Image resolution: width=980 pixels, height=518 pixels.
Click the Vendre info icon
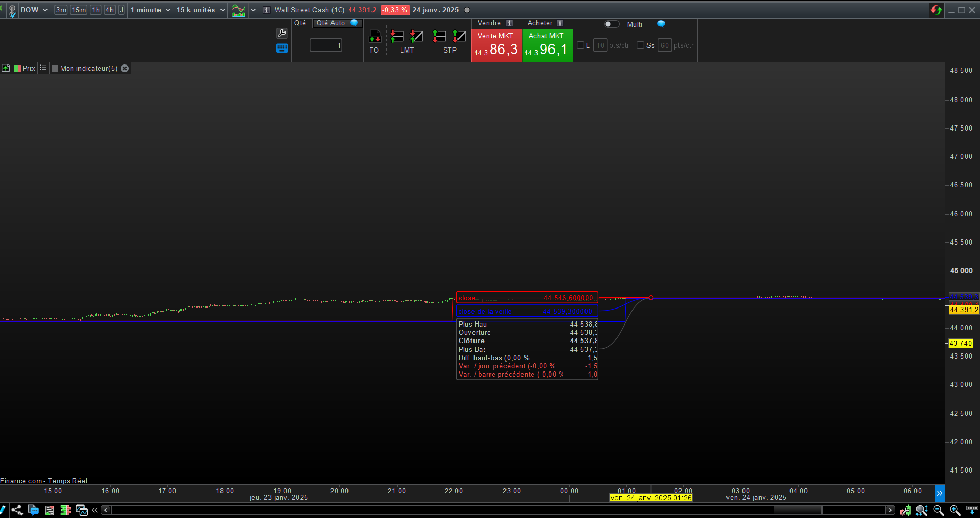(x=509, y=23)
